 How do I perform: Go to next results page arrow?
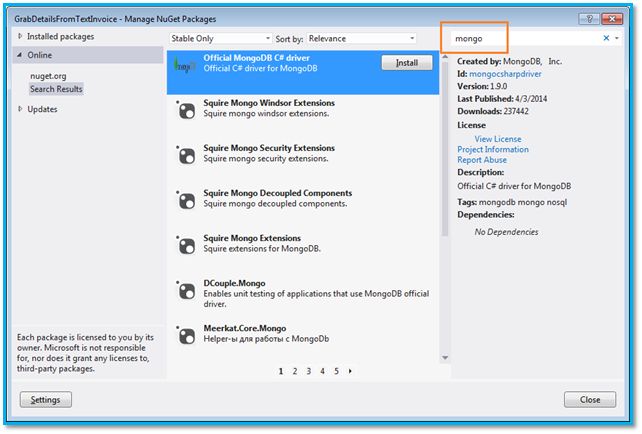pyautogui.click(x=350, y=371)
